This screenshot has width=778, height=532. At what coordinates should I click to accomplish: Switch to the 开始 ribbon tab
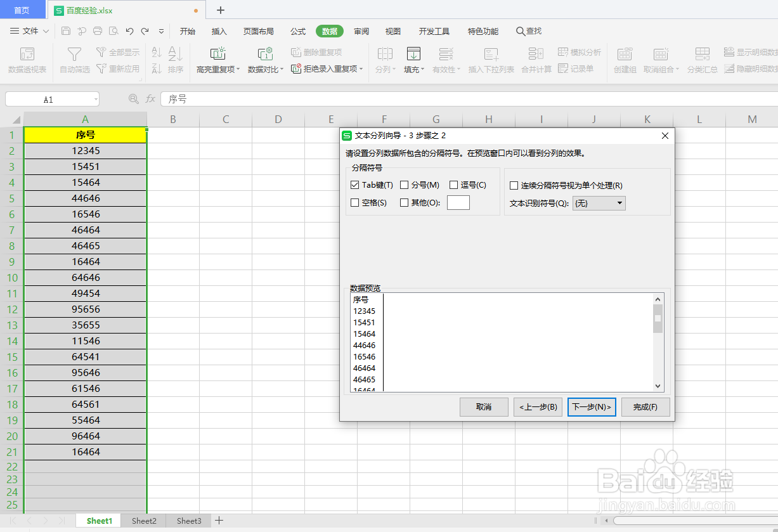pyautogui.click(x=187, y=31)
